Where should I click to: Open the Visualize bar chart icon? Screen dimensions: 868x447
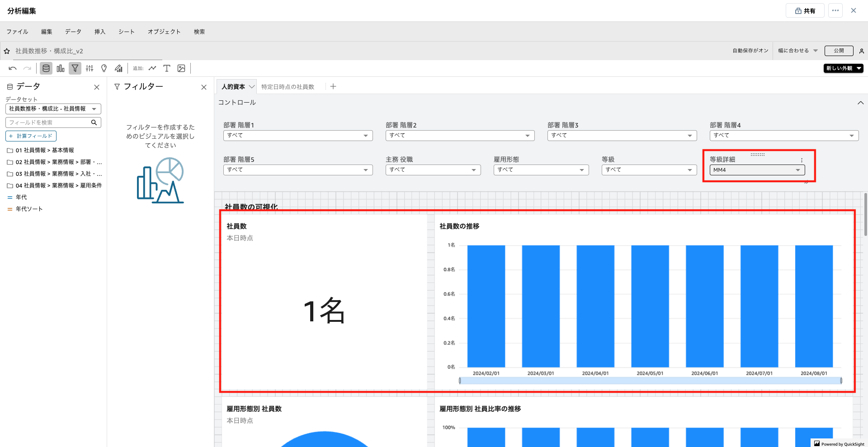pyautogui.click(x=61, y=68)
